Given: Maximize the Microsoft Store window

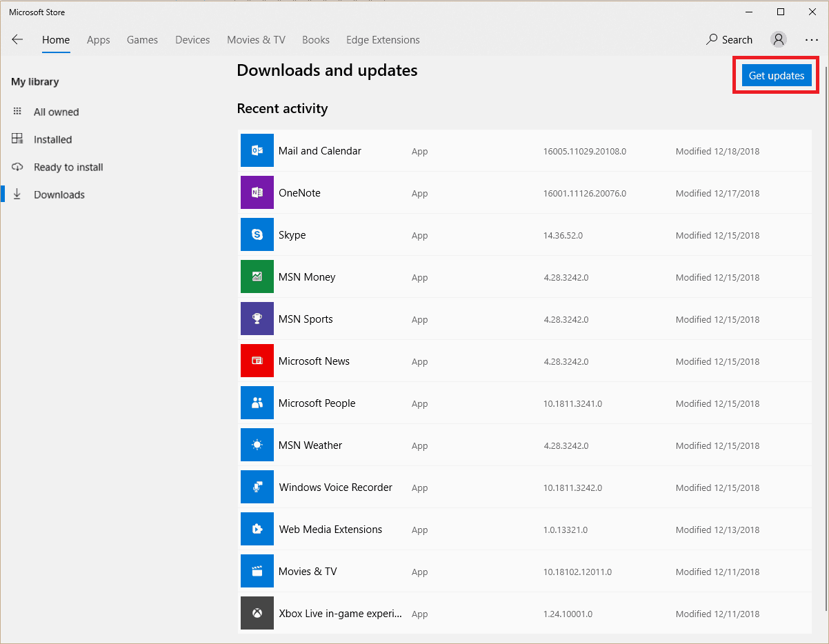Looking at the screenshot, I should tap(780, 12).
